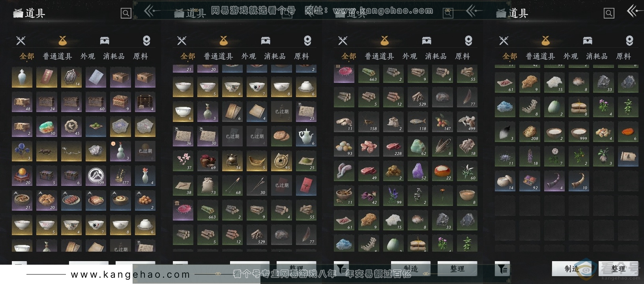Screen dimensions: 644x284
Task: Select the insect with count 158
Action: click(369, 121)
